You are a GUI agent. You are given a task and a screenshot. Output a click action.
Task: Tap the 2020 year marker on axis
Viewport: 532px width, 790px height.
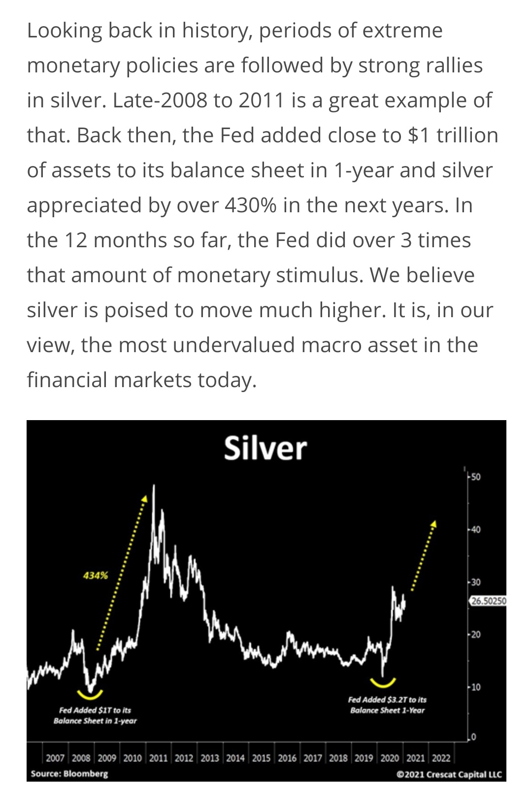[390, 758]
